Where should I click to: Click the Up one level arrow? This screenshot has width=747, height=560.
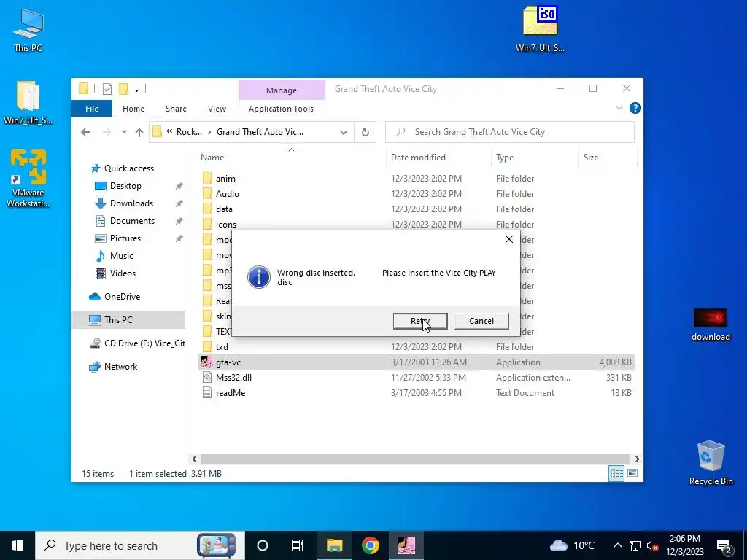click(139, 132)
